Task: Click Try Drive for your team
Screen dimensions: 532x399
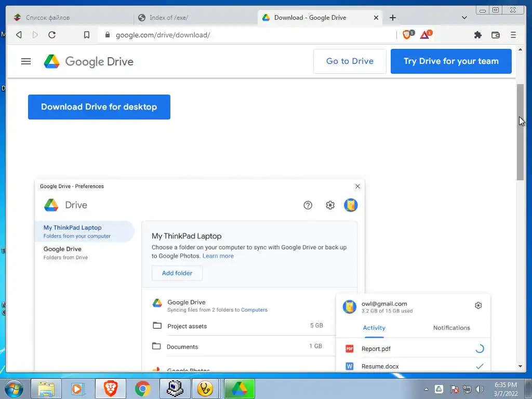Action: pos(451,61)
